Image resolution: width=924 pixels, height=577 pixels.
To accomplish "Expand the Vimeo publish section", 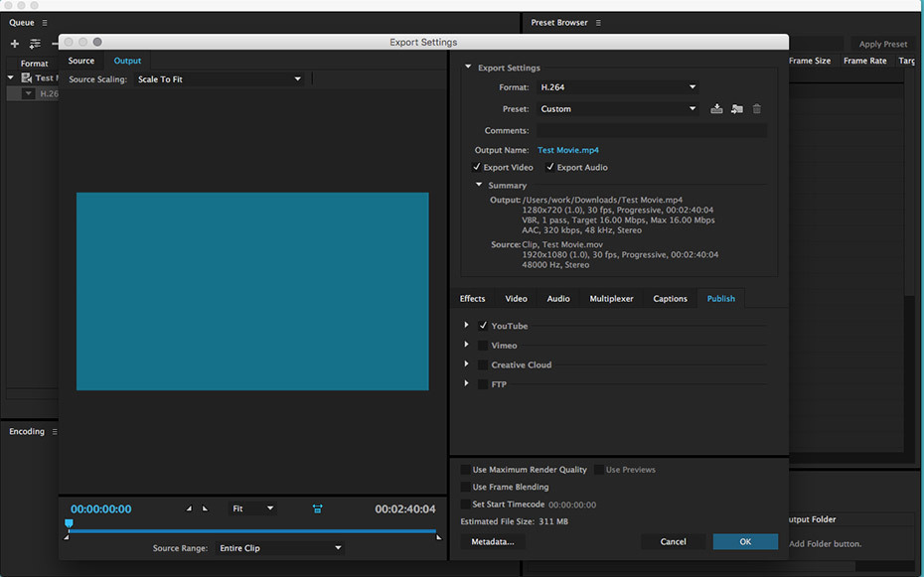I will pyautogui.click(x=466, y=345).
